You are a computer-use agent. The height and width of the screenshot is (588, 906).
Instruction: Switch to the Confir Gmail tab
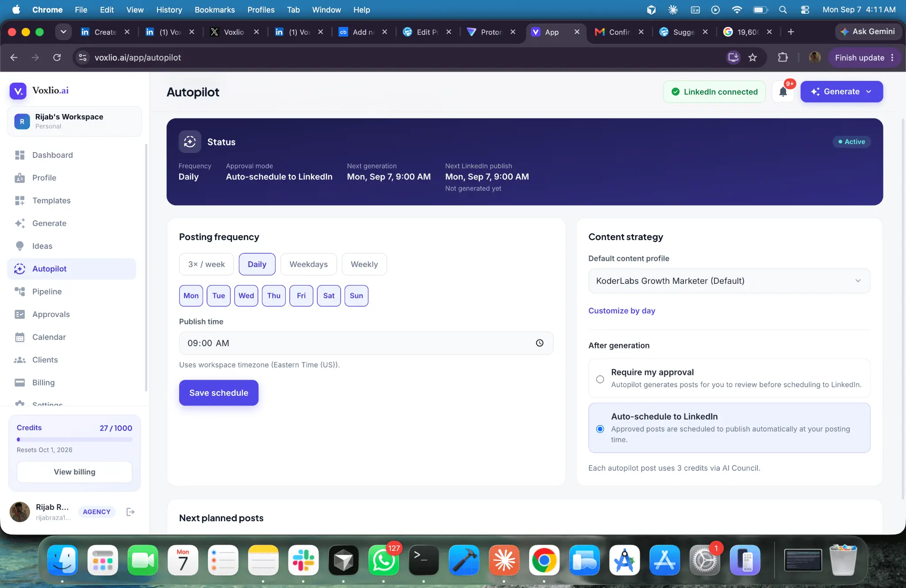coord(618,32)
